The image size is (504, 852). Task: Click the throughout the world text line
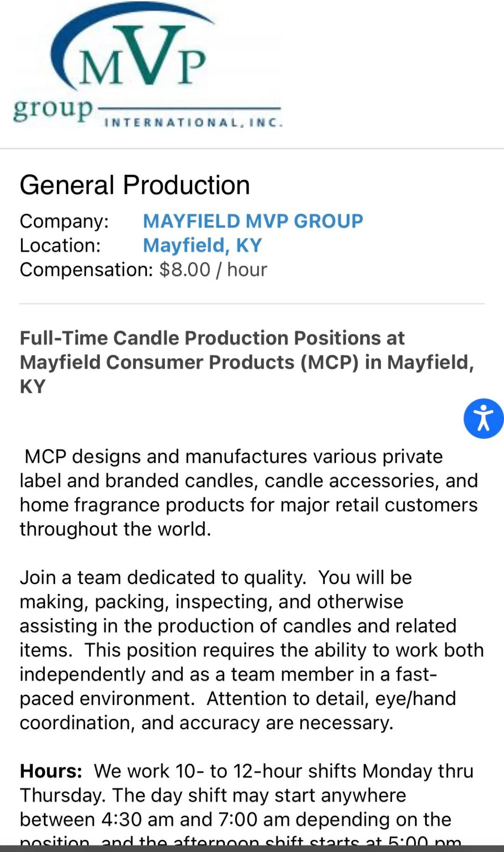pos(115,529)
